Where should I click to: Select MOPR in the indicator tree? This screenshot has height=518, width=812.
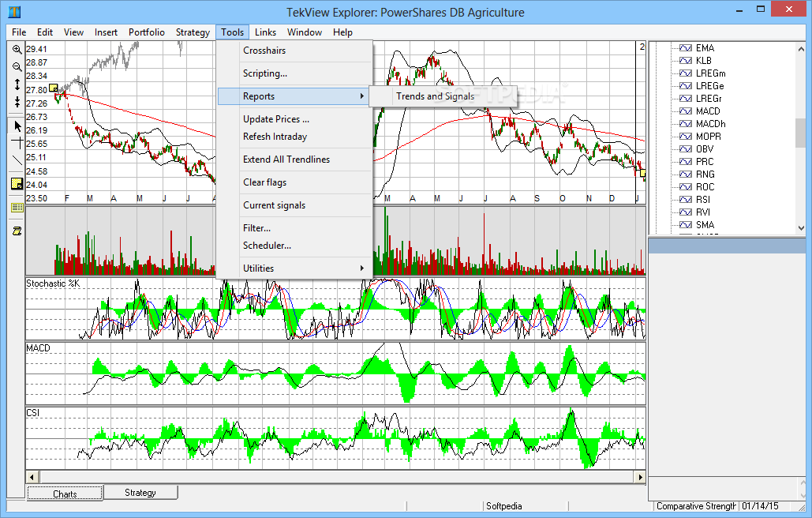[709, 137]
